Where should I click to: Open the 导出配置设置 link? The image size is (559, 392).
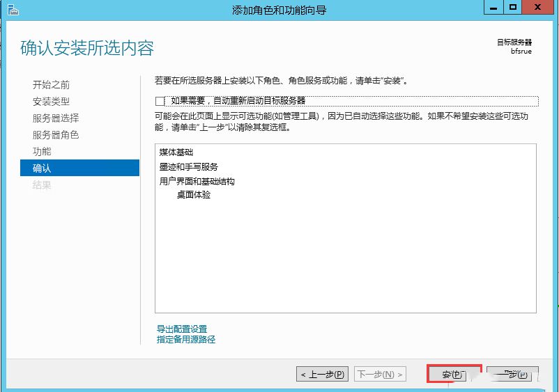coord(182,329)
